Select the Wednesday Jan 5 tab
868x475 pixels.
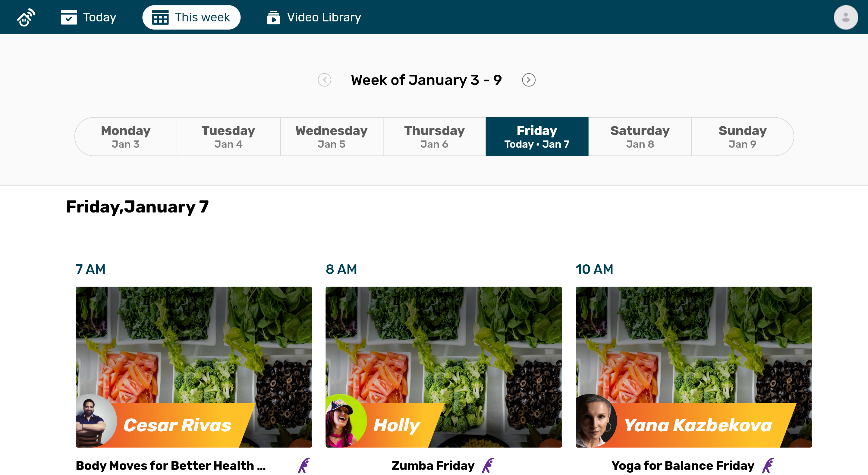tap(332, 137)
